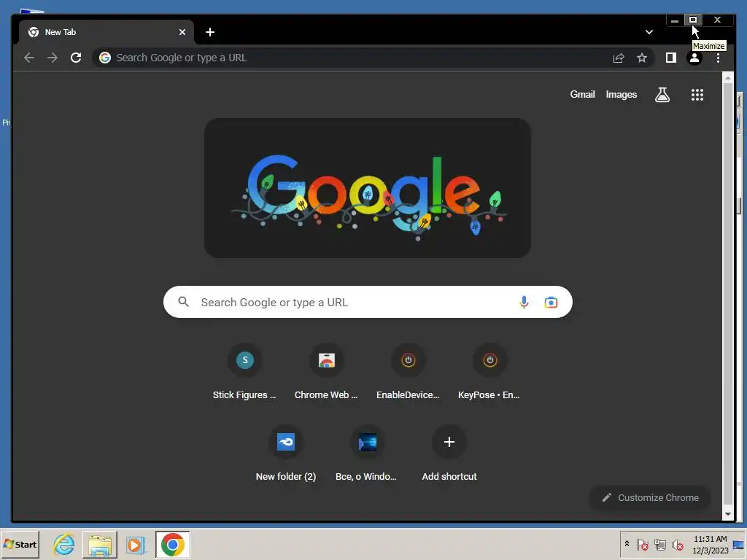Screen dimensions: 747x560
Task: Close the New Tab tab
Action: point(182,32)
